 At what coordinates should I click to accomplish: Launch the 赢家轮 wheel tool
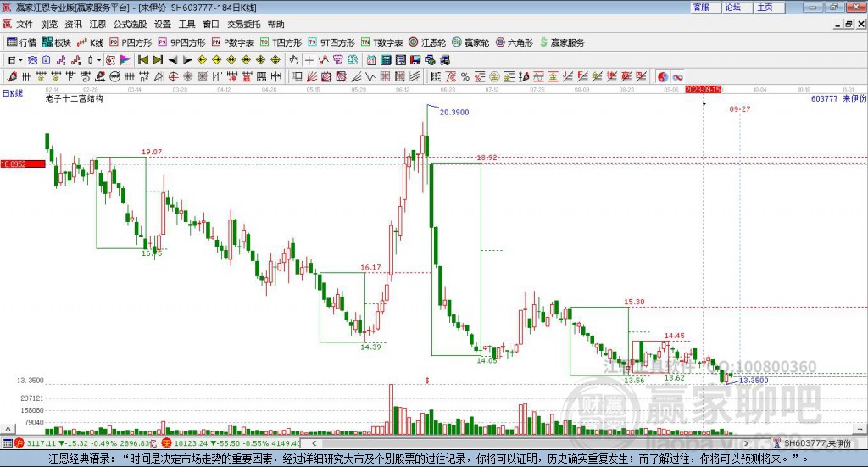(470, 42)
